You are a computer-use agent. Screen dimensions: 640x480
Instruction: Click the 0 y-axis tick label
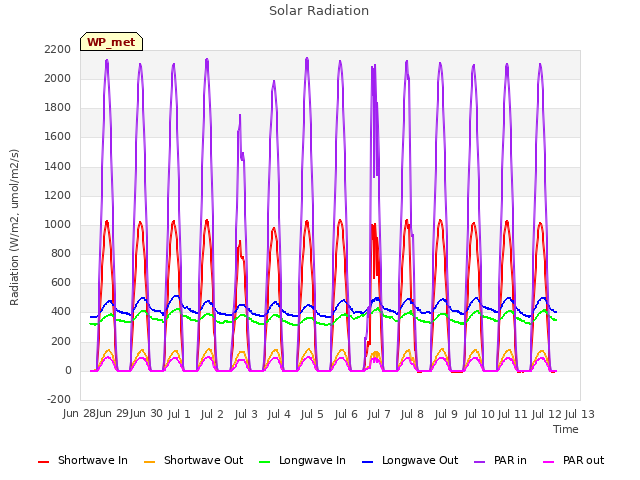pyautogui.click(x=68, y=371)
